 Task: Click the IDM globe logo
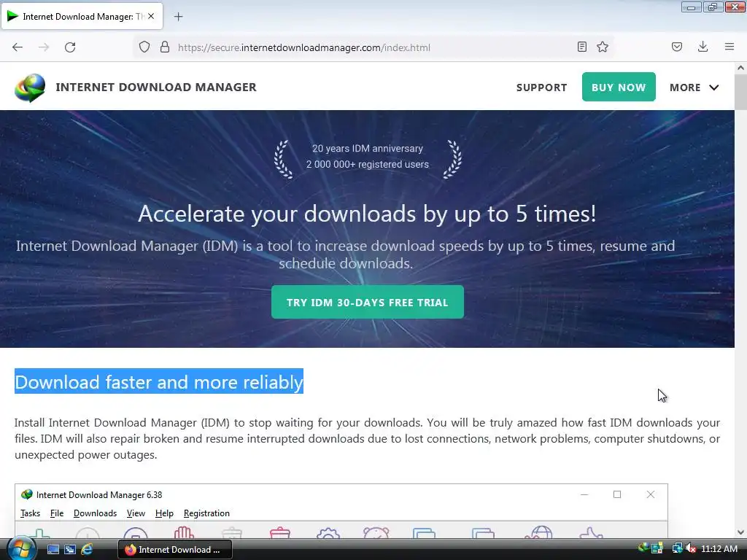point(30,87)
